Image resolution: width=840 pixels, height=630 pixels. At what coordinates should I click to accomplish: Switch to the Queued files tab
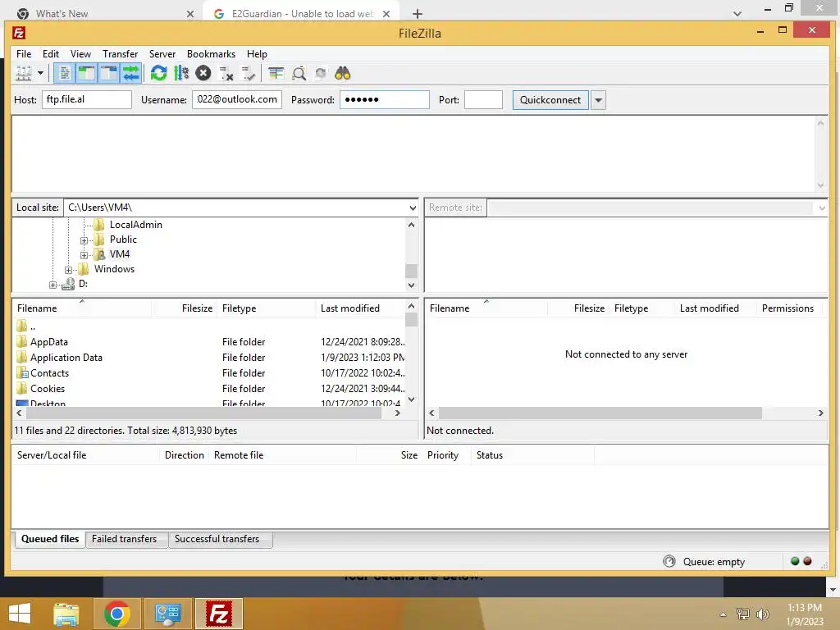(x=50, y=539)
